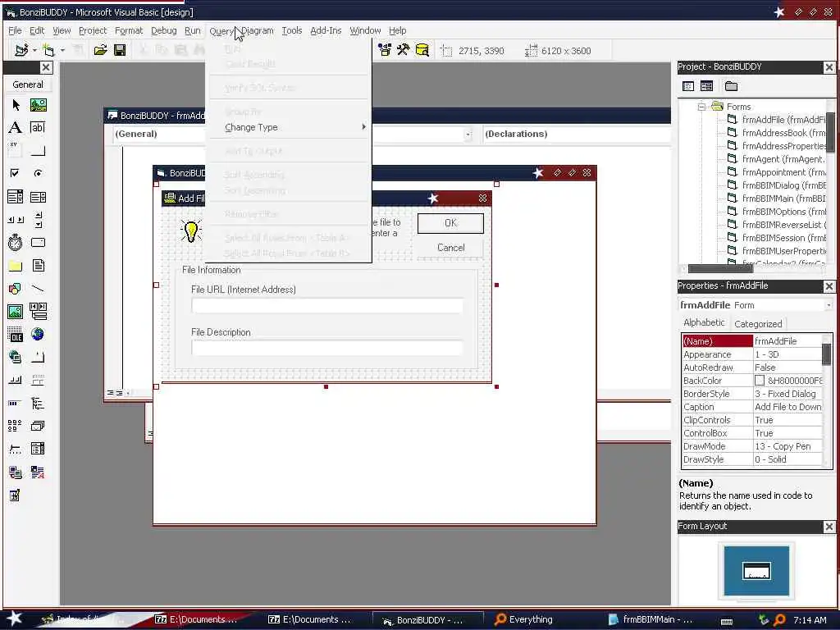This screenshot has width=840, height=630.
Task: Click View Code in Project panel
Action: [x=688, y=86]
